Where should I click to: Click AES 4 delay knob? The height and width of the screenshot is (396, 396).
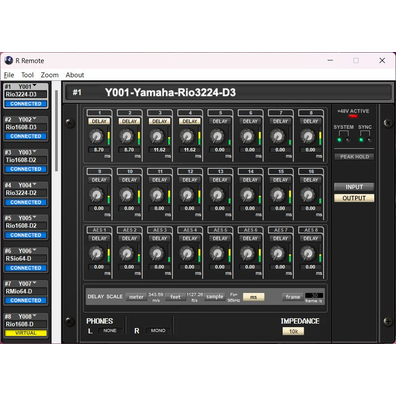(187, 254)
